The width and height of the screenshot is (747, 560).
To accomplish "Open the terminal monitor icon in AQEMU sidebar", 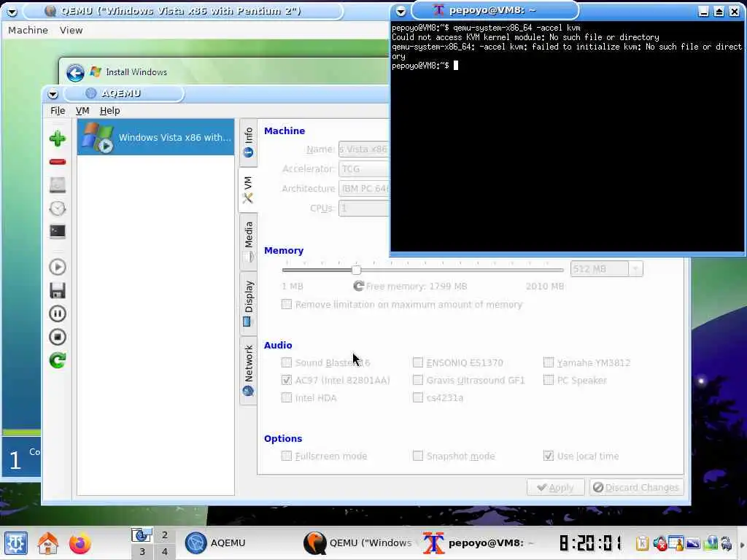I will click(58, 231).
